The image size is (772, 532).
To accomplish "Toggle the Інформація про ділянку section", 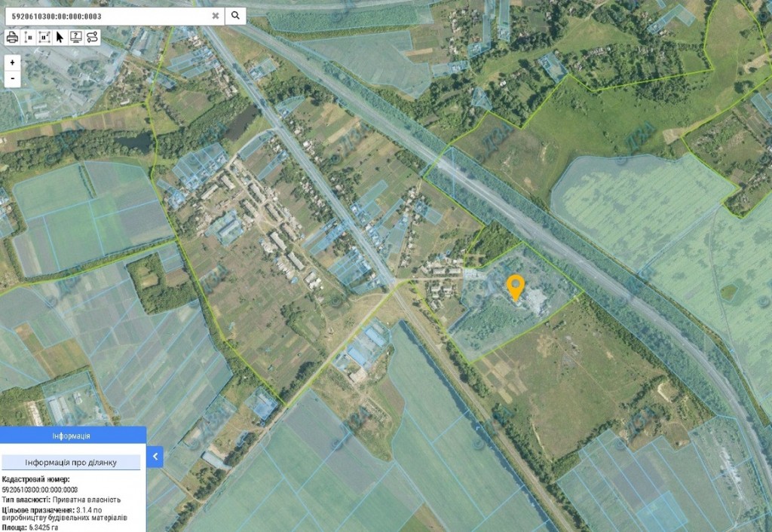I will (x=72, y=462).
